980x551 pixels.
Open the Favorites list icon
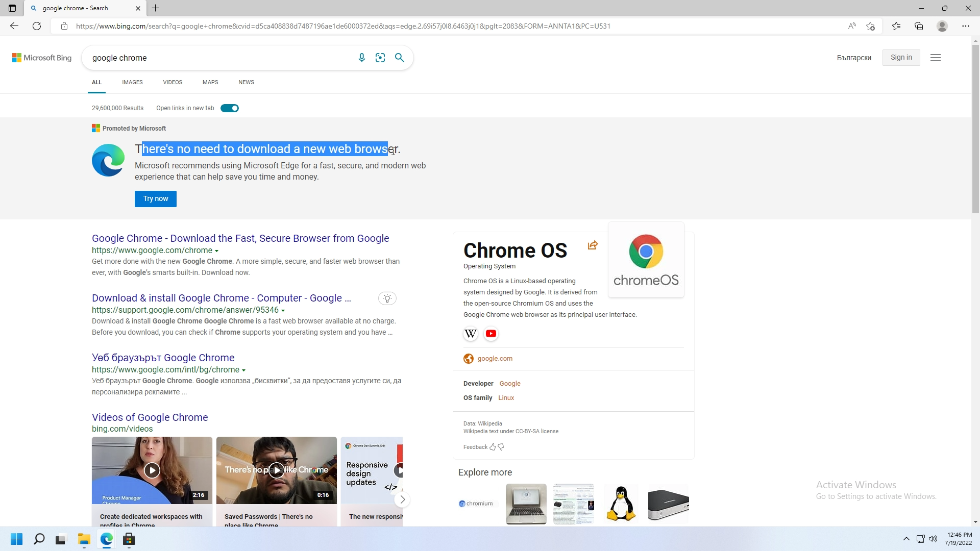896,26
